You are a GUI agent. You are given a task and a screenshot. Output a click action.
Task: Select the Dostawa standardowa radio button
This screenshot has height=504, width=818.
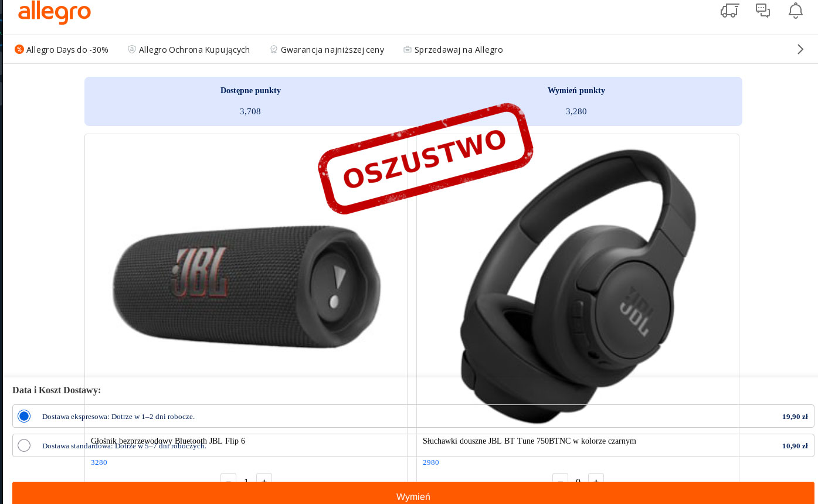(x=24, y=445)
